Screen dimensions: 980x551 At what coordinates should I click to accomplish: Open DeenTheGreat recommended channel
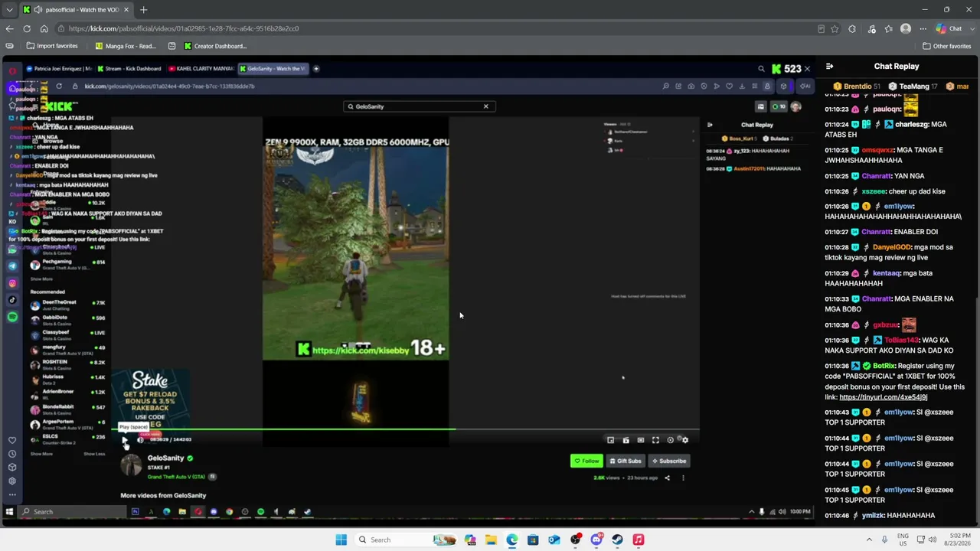click(x=67, y=305)
